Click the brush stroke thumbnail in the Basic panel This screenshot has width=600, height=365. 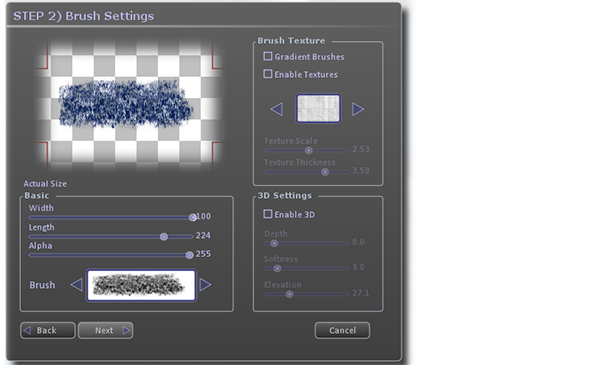click(141, 285)
